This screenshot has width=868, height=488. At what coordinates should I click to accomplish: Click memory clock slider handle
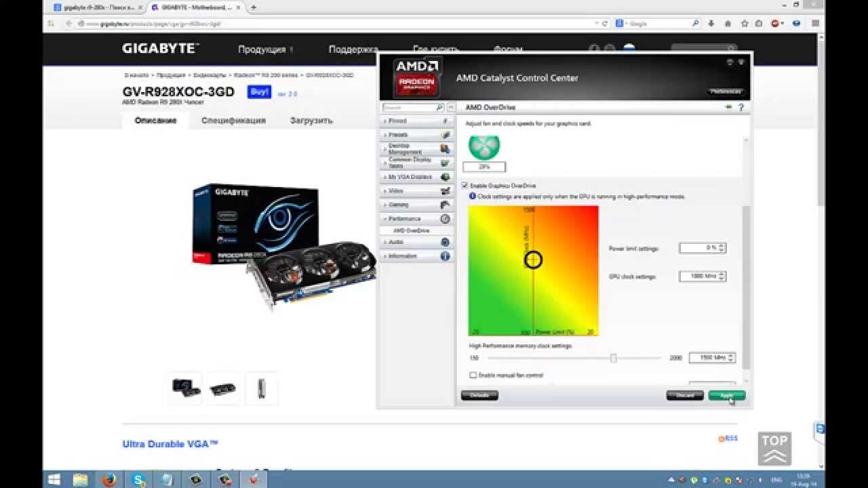613,358
